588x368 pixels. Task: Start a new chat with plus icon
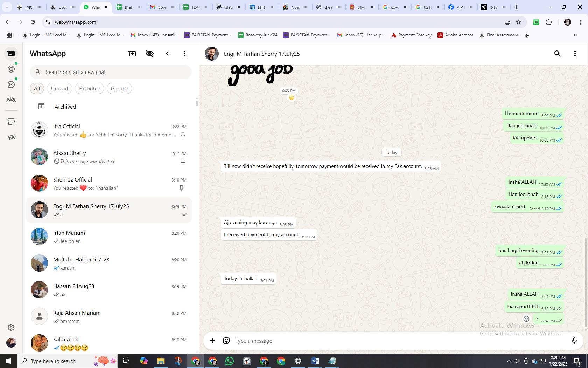[132, 54]
